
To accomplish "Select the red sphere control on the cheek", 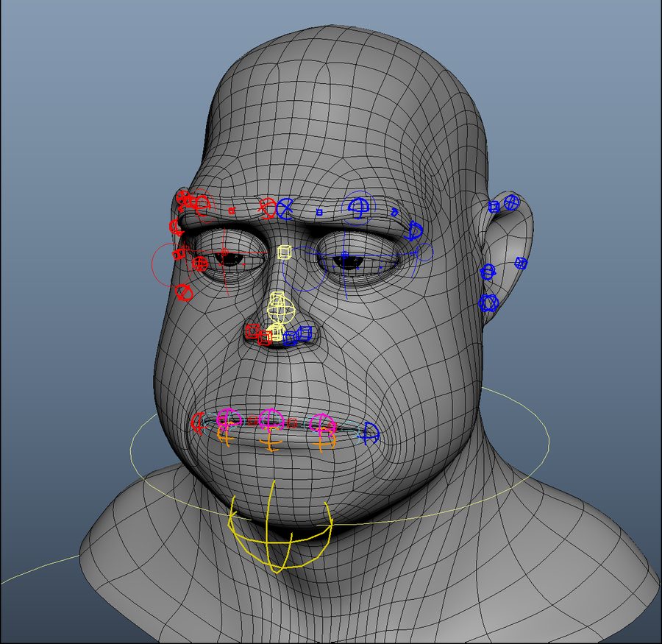I will pos(184,292).
